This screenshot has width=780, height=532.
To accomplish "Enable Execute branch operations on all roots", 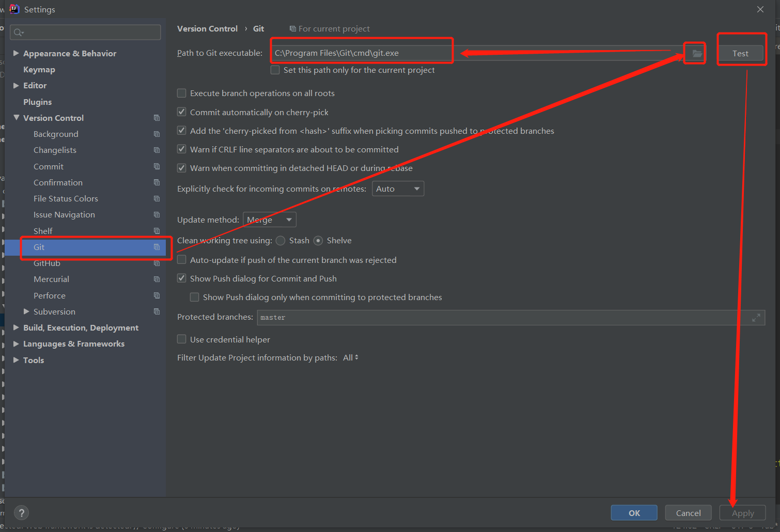I will click(181, 93).
